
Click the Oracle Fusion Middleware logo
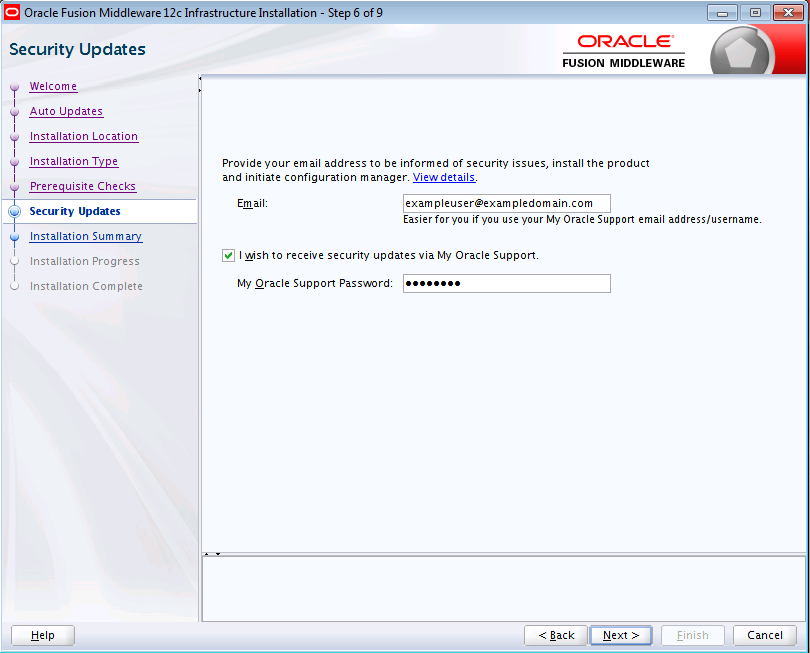click(624, 51)
